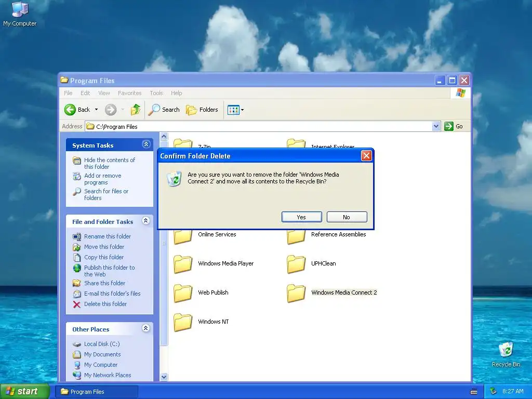This screenshot has height=399, width=532.
Task: Open the Views icon menu
Action: point(235,110)
